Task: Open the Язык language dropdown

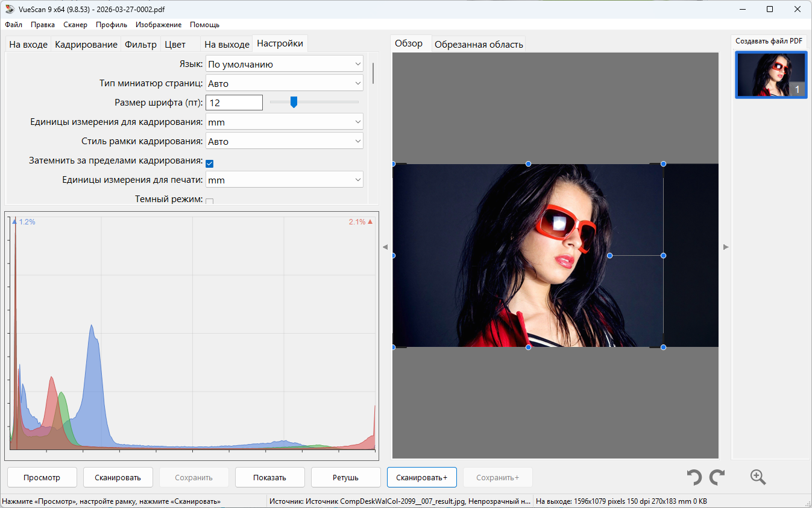Action: [x=284, y=64]
